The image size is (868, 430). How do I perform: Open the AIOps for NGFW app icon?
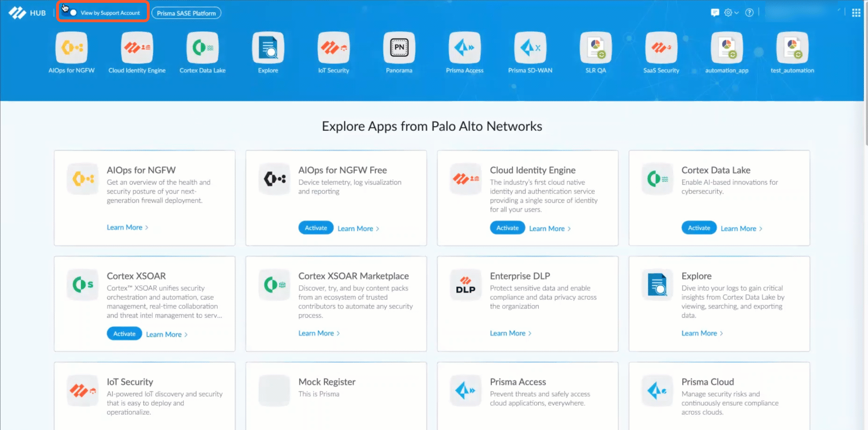pyautogui.click(x=72, y=48)
